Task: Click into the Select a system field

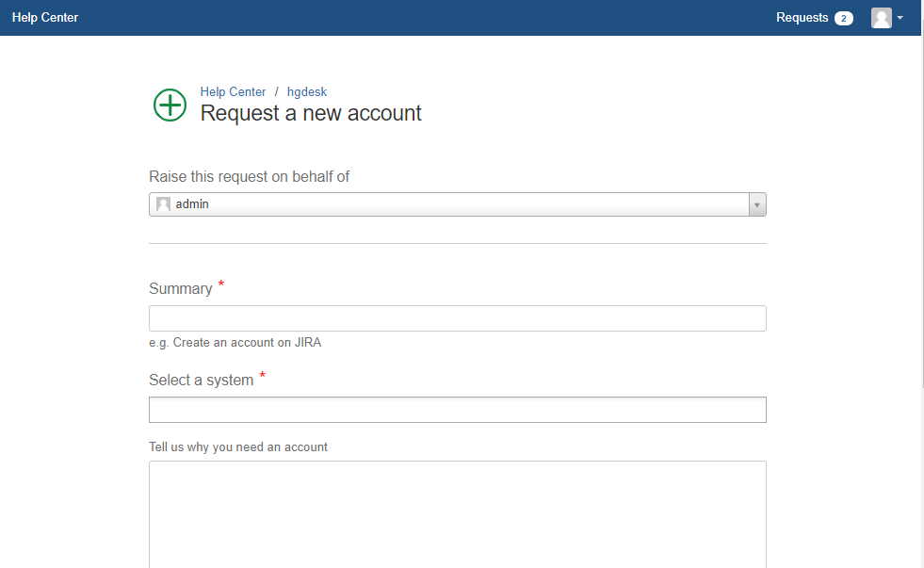Action: coord(457,410)
